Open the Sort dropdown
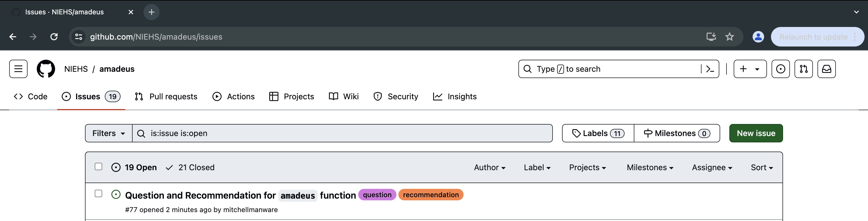 (762, 168)
